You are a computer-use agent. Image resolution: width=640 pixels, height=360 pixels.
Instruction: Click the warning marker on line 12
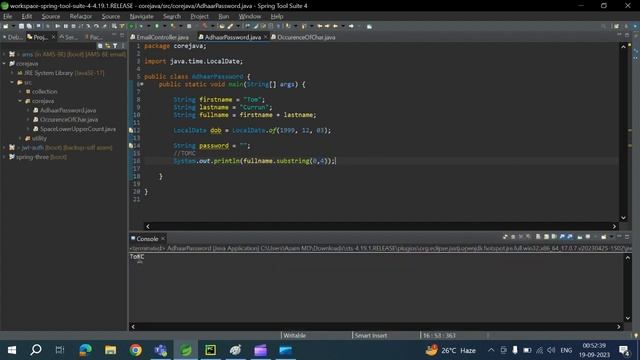131,130
